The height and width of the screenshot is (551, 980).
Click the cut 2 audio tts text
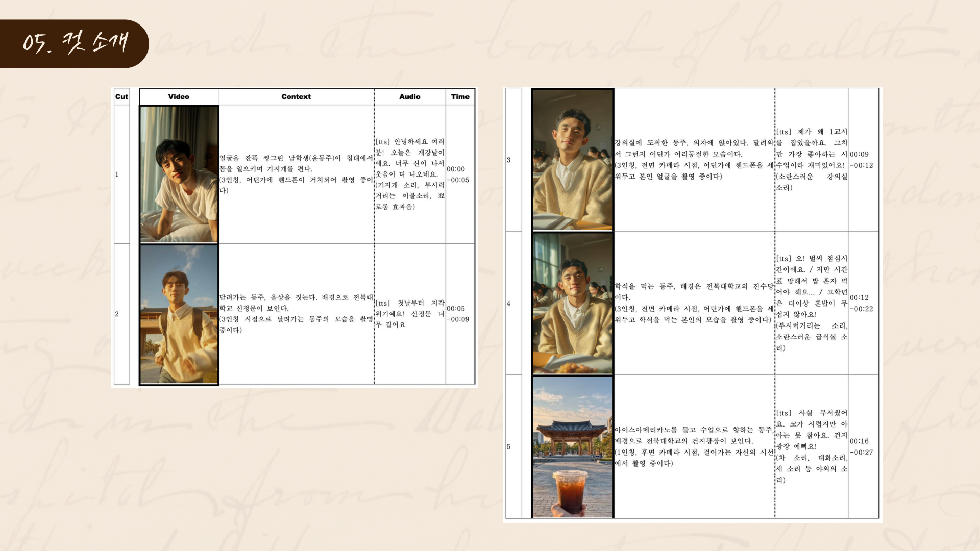click(409, 314)
